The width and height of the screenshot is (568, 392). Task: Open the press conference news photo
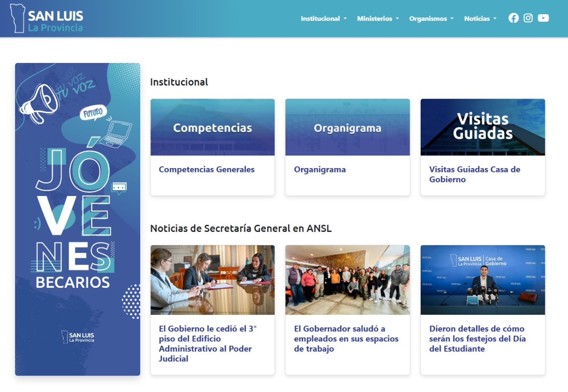[x=483, y=280]
